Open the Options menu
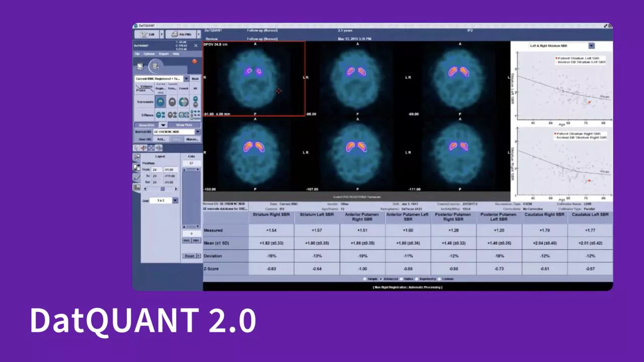 [x=149, y=54]
